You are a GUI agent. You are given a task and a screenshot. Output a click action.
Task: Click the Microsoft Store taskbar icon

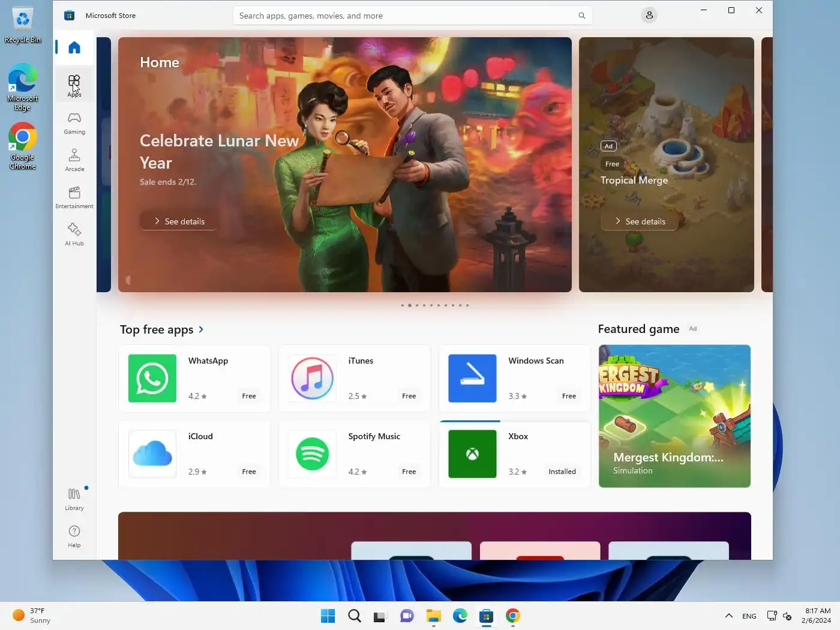pyautogui.click(x=487, y=616)
